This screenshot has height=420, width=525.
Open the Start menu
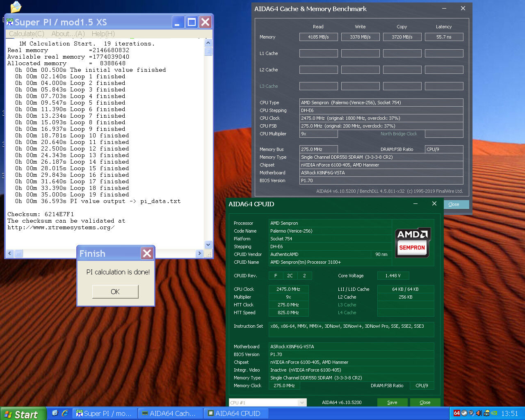(x=21, y=414)
